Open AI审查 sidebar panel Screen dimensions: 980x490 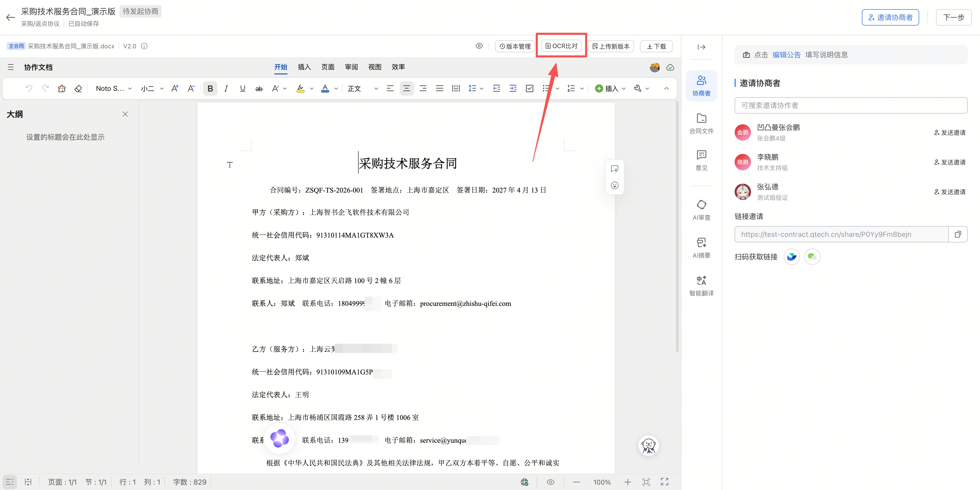[x=702, y=210]
